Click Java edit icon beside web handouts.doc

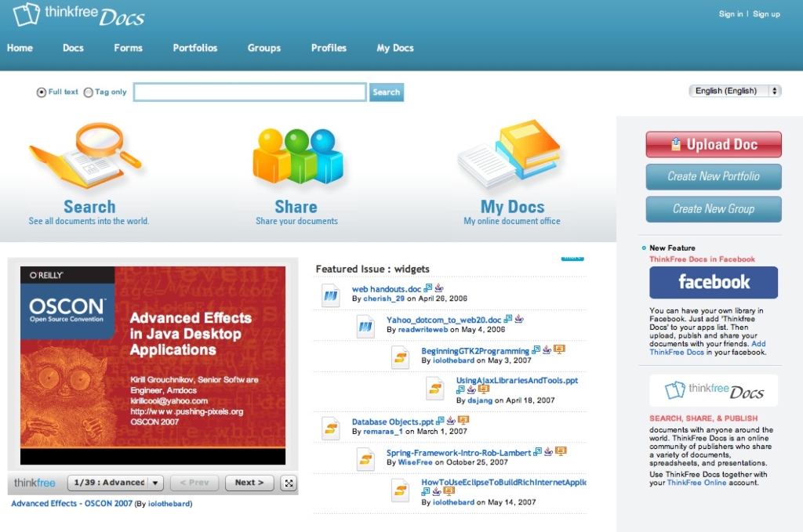439,288
